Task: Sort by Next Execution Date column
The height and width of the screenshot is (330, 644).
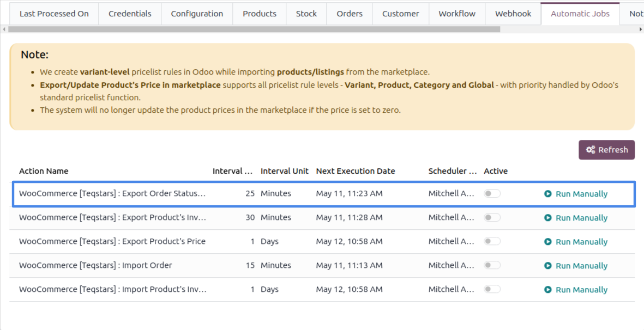Action: pyautogui.click(x=356, y=171)
